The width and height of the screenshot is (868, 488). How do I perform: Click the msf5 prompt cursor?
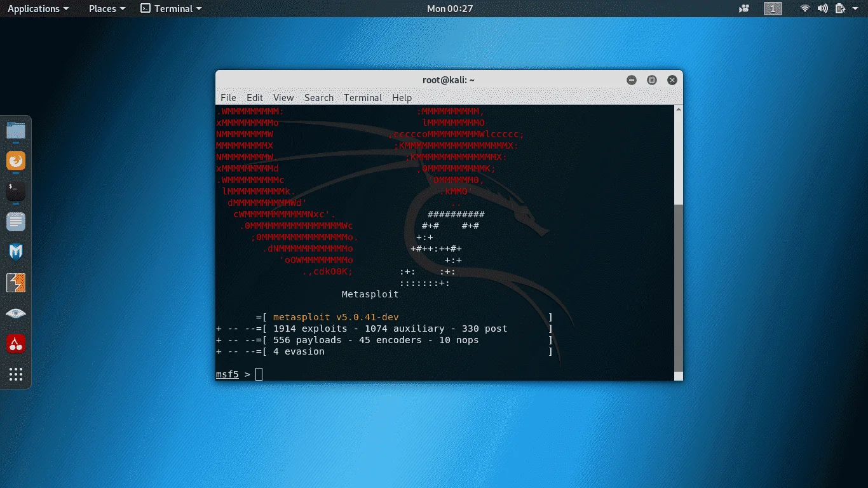coord(259,374)
